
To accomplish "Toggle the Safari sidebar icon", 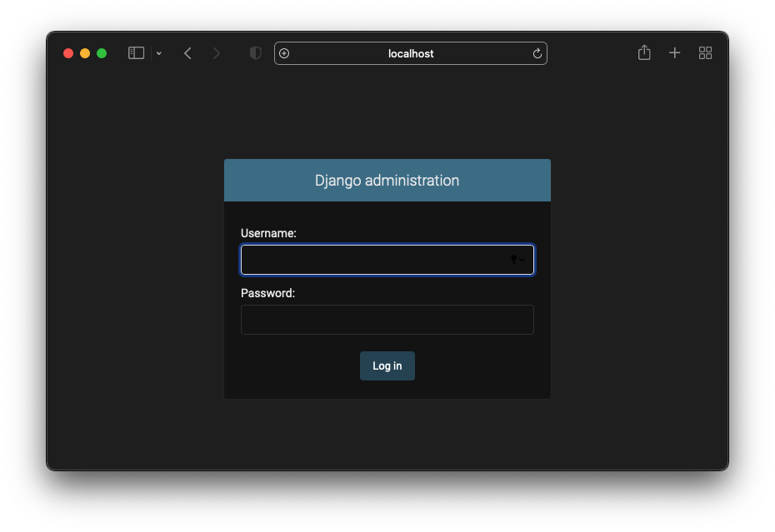I will click(x=136, y=52).
